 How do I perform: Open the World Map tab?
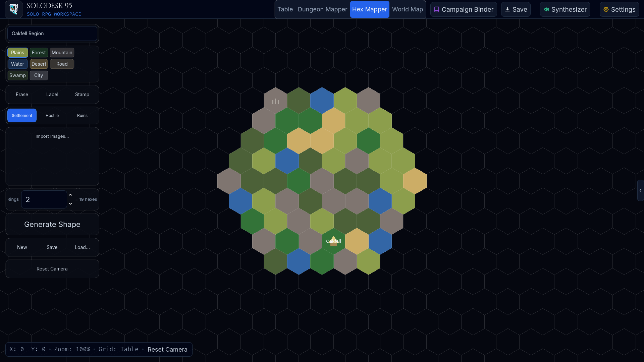pos(408,9)
